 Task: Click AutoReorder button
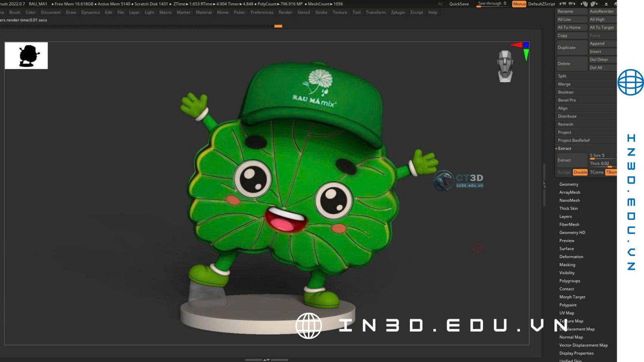(603, 11)
